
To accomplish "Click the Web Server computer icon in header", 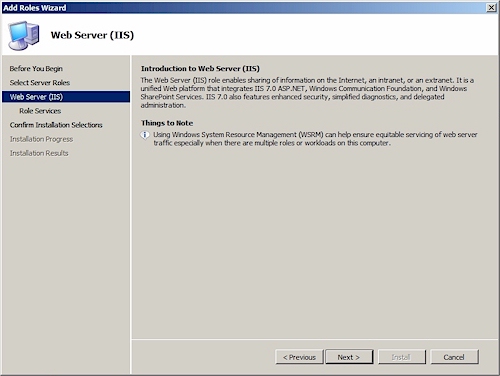I will coord(24,35).
